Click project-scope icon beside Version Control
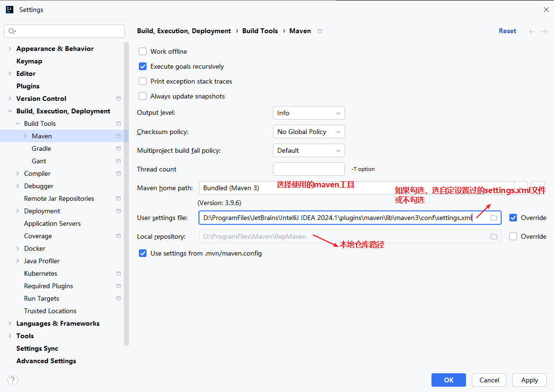The width and height of the screenshot is (554, 392). pos(118,98)
